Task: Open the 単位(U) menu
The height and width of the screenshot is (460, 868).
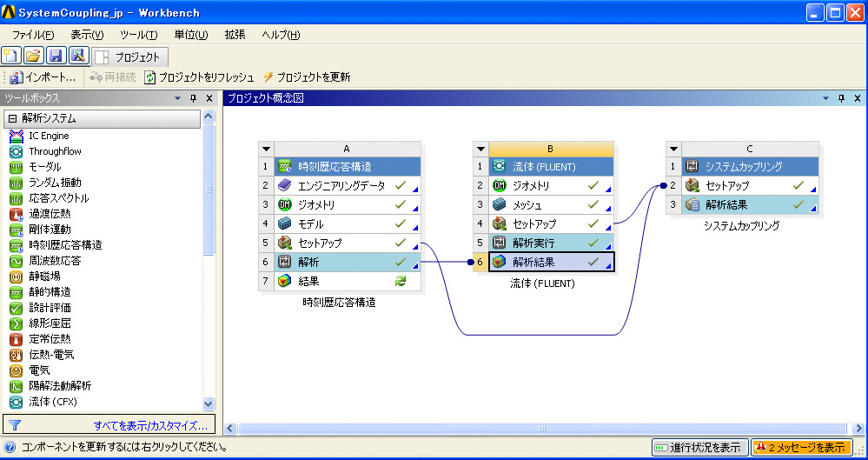Action: pyautogui.click(x=191, y=35)
